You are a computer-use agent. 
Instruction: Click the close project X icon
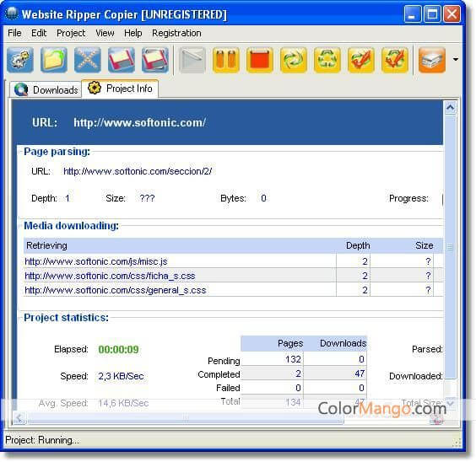point(88,60)
